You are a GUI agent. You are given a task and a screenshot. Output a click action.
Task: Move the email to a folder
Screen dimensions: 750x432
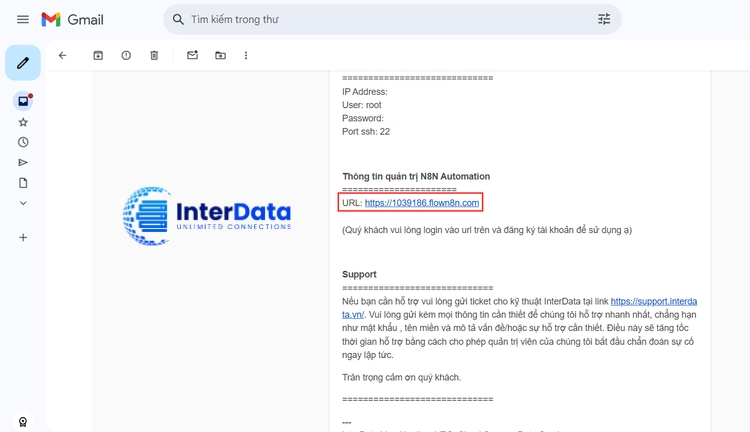tap(221, 55)
